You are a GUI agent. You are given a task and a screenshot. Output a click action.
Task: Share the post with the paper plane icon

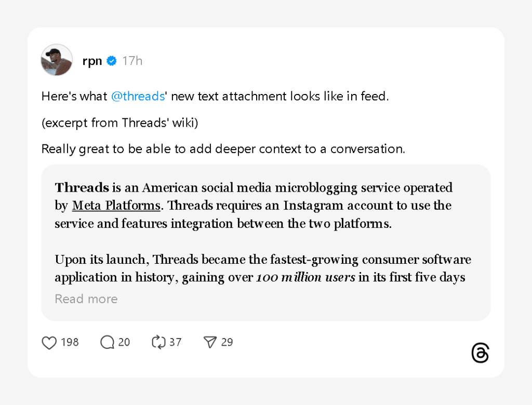(210, 343)
